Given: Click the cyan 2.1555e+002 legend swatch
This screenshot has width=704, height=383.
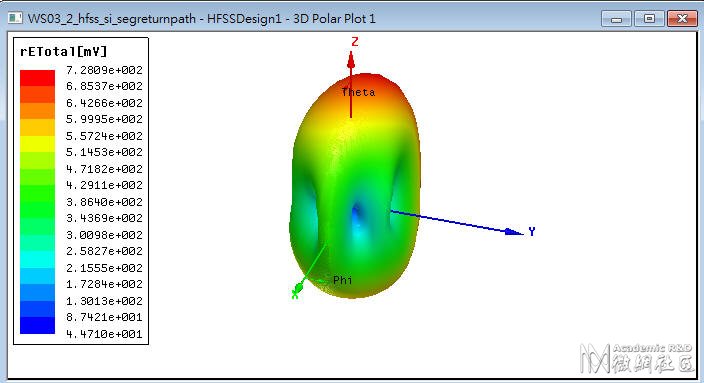Looking at the screenshot, I should (37, 259).
